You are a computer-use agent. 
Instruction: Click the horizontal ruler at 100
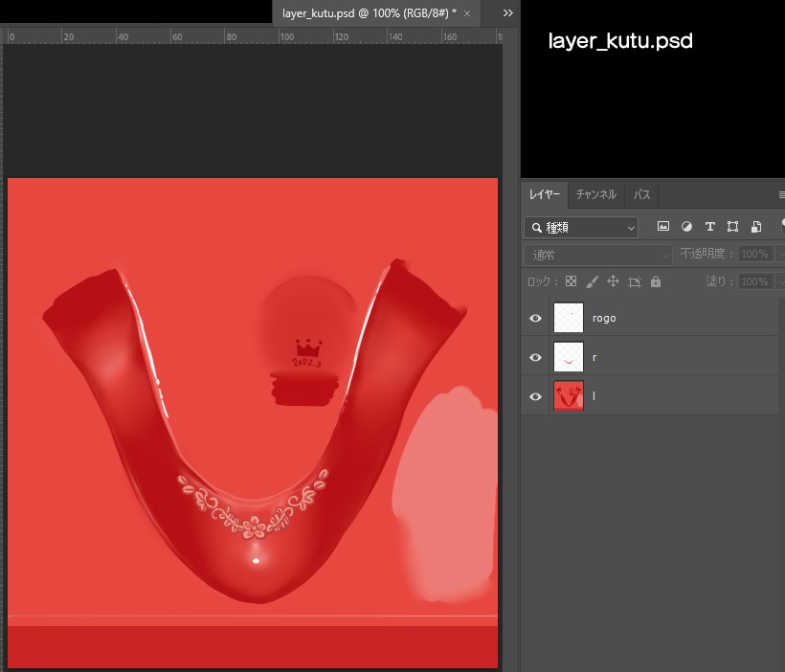coord(287,37)
